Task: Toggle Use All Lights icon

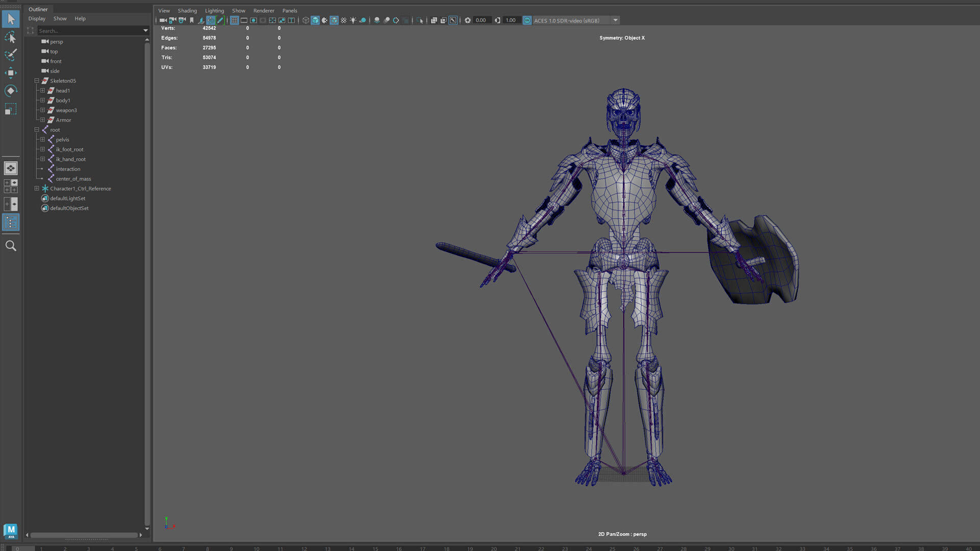Action: [x=353, y=20]
